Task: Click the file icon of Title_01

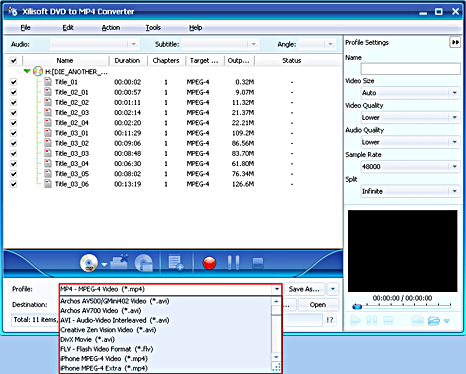Action: [48, 82]
